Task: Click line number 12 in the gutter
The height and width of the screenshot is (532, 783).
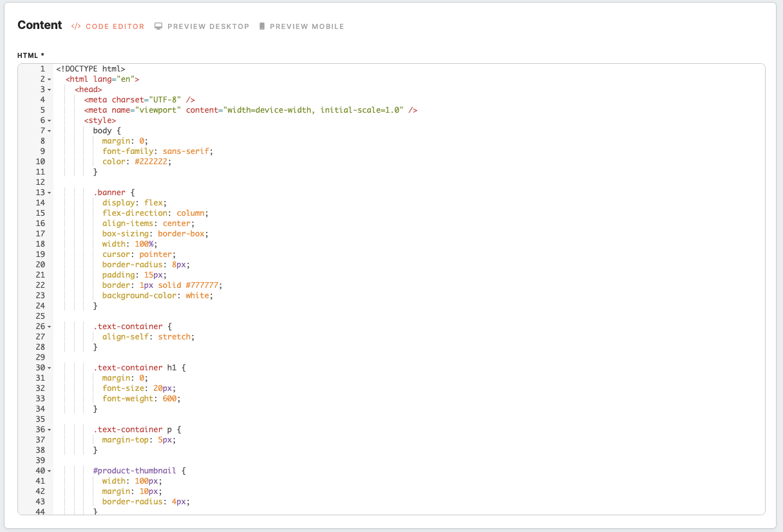Action: (x=41, y=182)
